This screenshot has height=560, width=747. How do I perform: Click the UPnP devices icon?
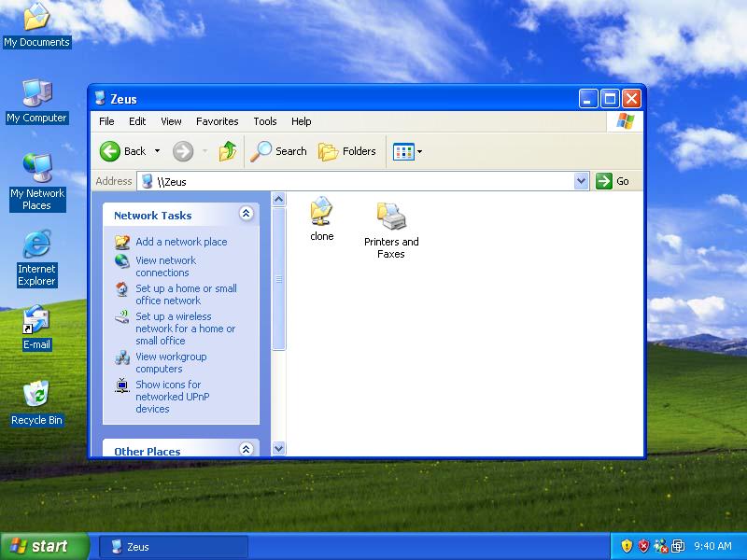click(122, 385)
